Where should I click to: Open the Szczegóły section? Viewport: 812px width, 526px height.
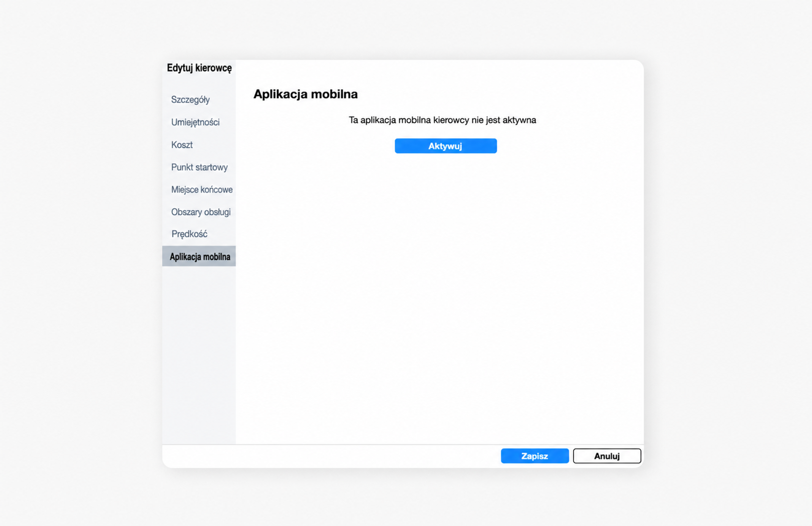(190, 100)
